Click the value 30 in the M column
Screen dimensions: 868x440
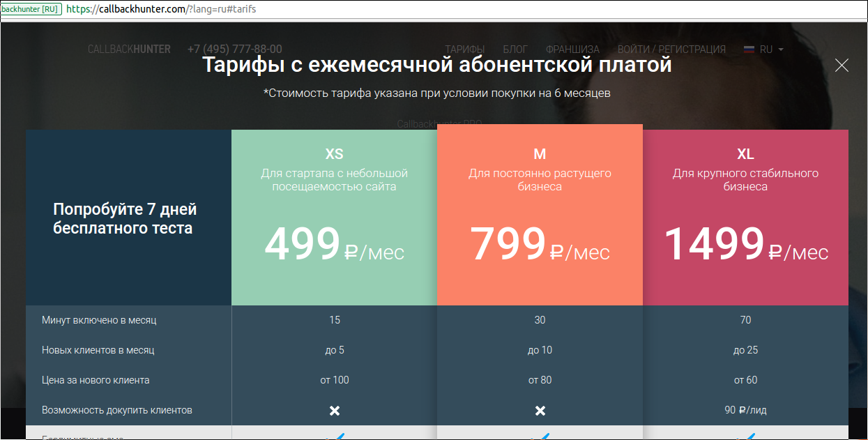540,320
